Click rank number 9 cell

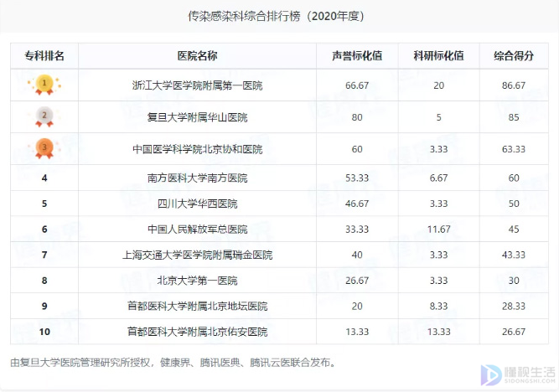[44, 306]
